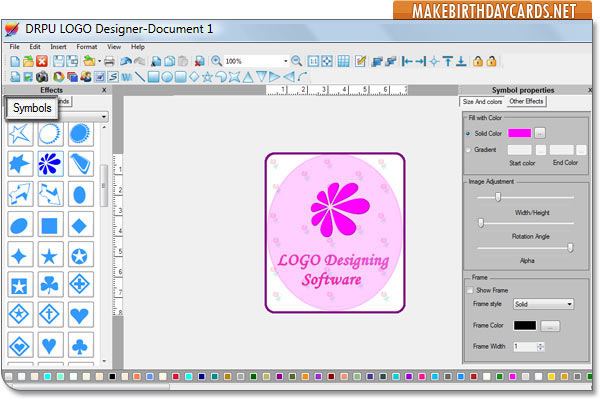This screenshot has height=399, width=600.
Task: Select the solid square symbol thumbnail
Action: 50,225
